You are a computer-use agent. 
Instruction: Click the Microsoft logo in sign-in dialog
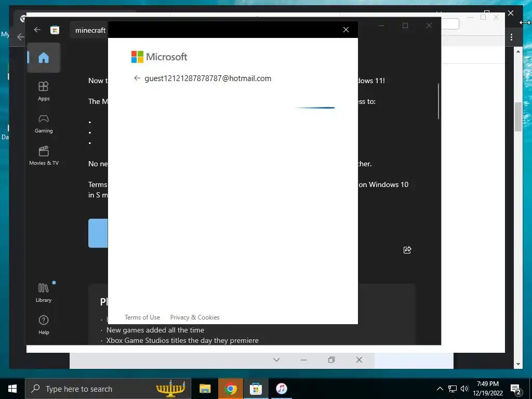[159, 57]
